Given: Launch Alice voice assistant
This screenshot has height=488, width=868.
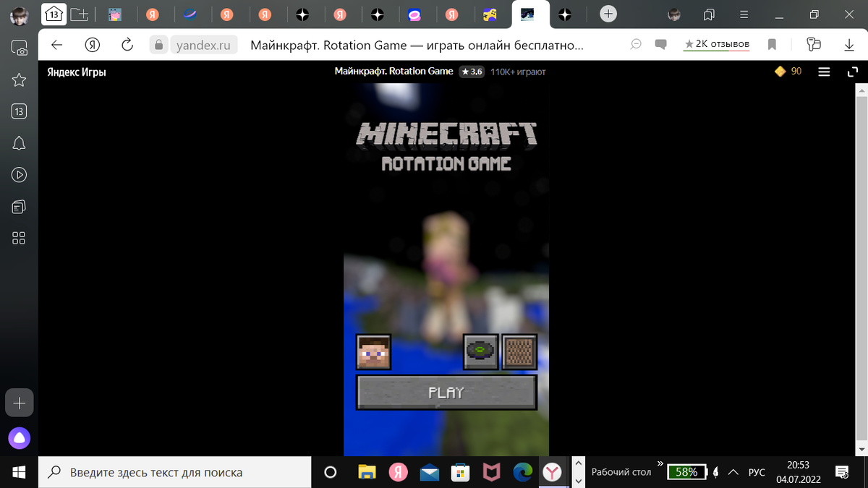Looking at the screenshot, I should [20, 437].
